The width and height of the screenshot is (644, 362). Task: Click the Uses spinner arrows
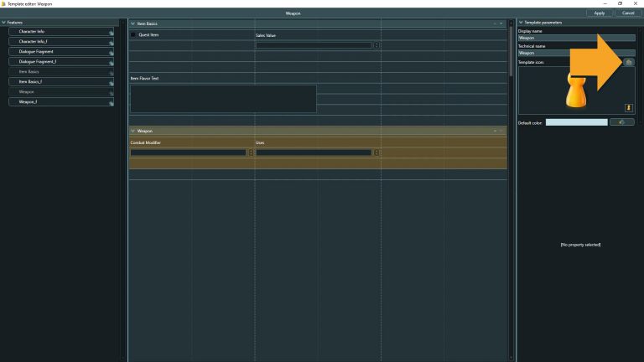point(377,153)
